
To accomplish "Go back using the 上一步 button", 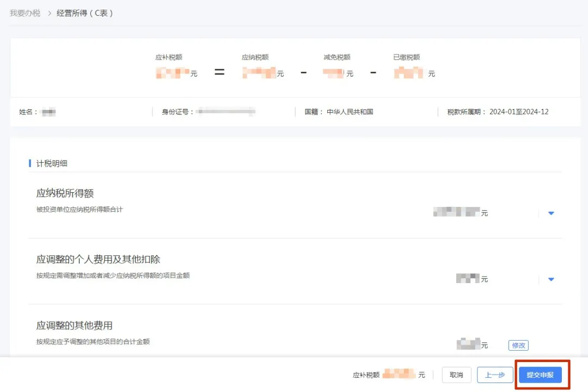I will tap(495, 375).
